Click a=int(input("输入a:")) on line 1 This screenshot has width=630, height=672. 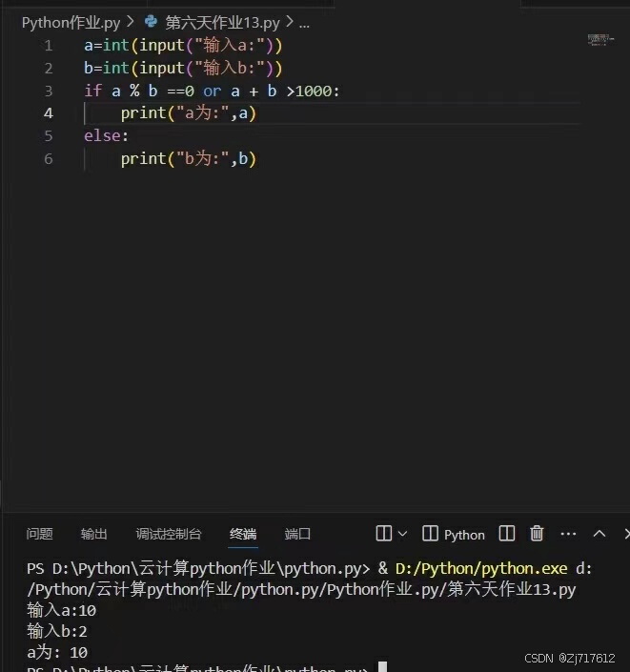tap(183, 46)
